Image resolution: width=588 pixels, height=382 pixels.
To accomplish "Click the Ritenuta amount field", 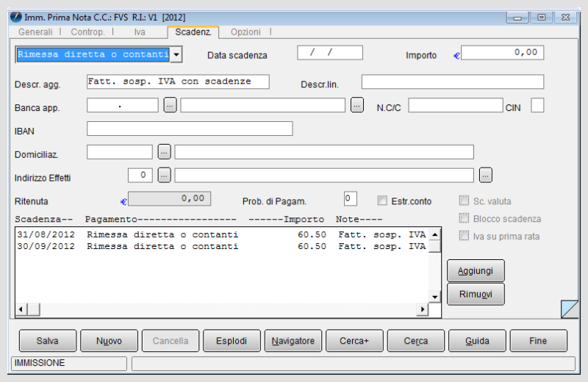I will click(x=170, y=198).
